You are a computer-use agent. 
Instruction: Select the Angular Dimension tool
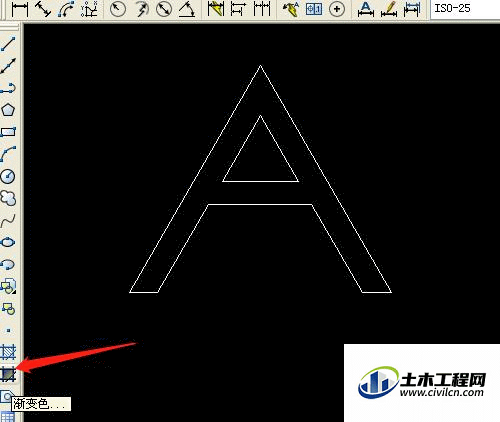(187, 9)
